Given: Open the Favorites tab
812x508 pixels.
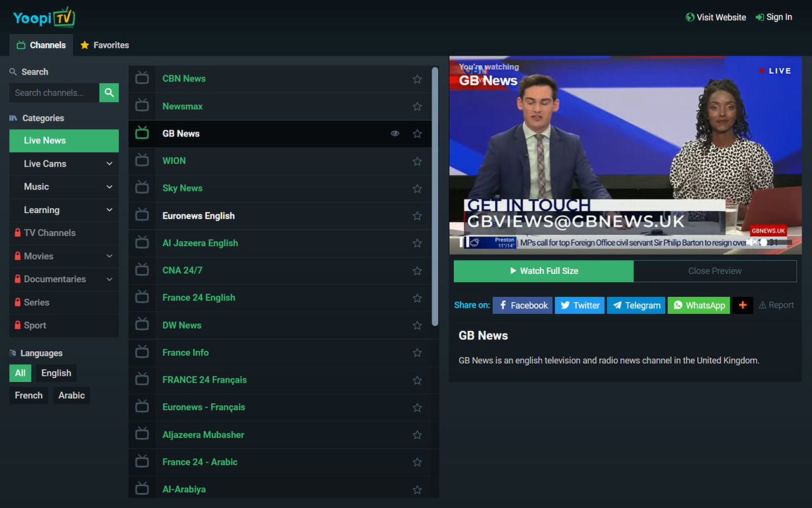Looking at the screenshot, I should pos(105,45).
